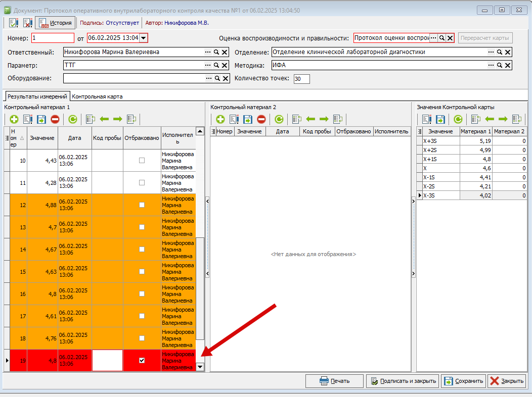Search Отделение with magnifier icon
The image size is (532, 397).
(500, 52)
